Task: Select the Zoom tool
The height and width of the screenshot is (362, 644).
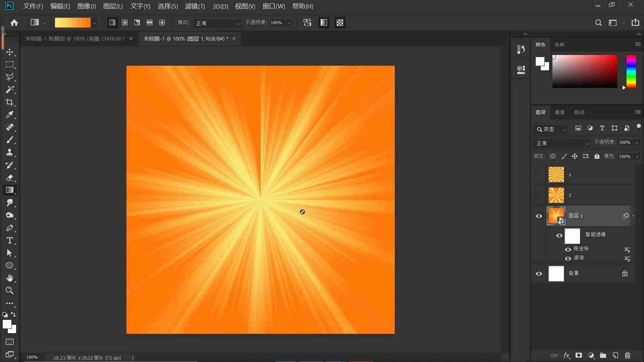Action: click(10, 291)
